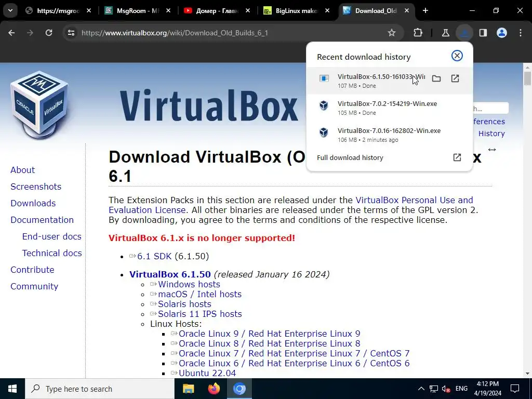This screenshot has width=532, height=399.
Task: Download Oracle Linux 9 / RHEL 9 build
Action: [270, 334]
